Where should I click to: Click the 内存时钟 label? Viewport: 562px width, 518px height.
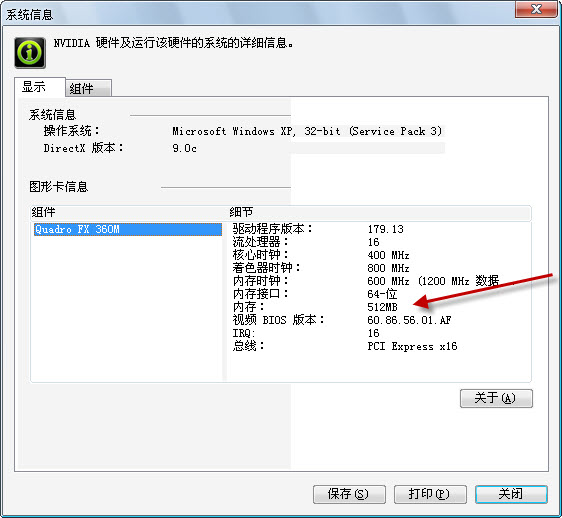260,281
